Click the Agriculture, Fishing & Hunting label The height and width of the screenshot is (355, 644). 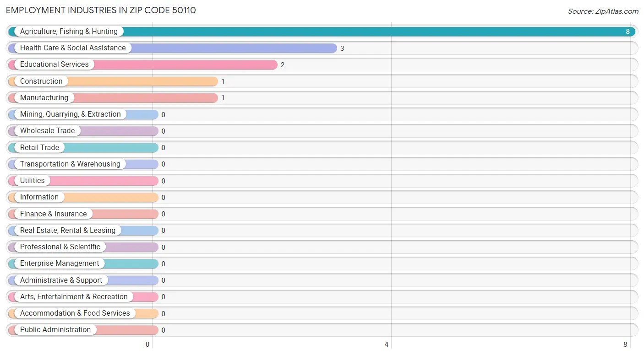point(69,32)
